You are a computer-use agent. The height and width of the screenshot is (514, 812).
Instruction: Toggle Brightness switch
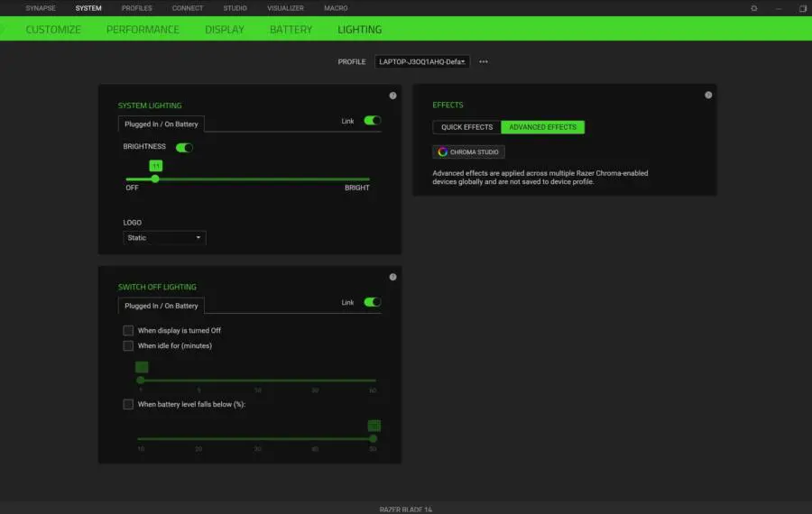(184, 148)
